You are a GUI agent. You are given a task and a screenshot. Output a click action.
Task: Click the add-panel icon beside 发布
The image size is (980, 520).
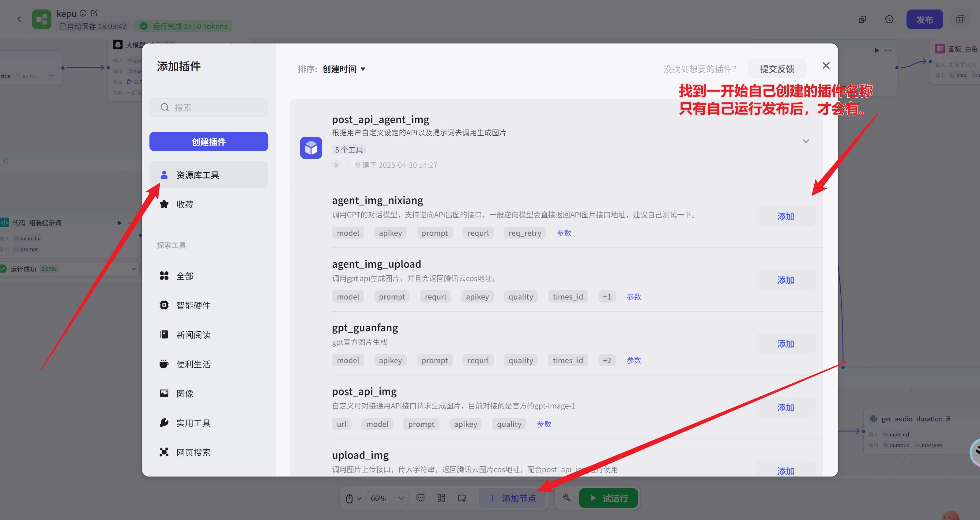tap(960, 19)
